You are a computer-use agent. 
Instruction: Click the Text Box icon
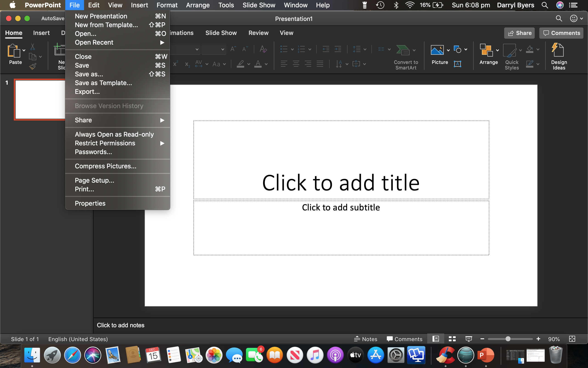point(458,64)
